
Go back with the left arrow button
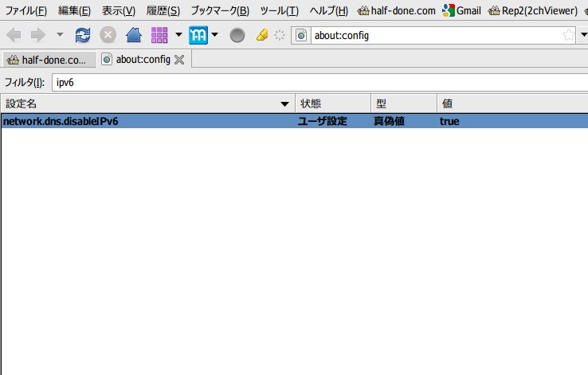coord(14,35)
